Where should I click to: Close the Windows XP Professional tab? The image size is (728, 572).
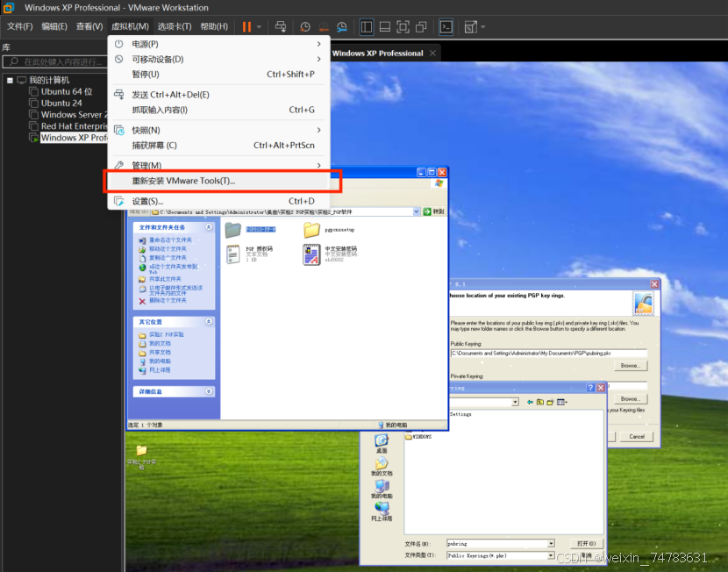click(x=432, y=53)
